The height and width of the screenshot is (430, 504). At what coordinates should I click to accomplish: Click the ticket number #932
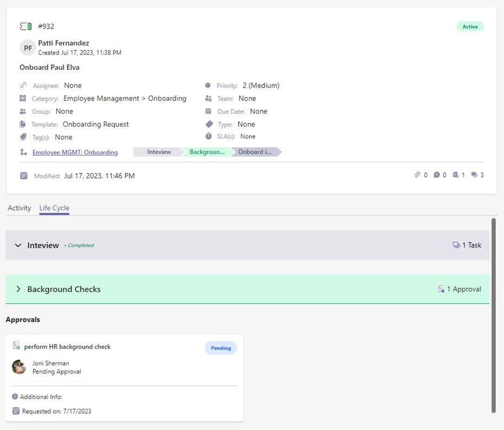(x=46, y=27)
